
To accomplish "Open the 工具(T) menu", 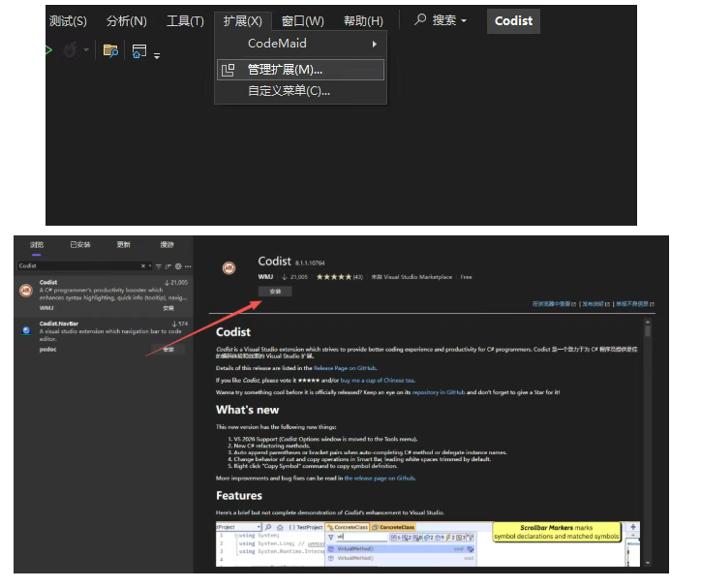I will tap(185, 20).
